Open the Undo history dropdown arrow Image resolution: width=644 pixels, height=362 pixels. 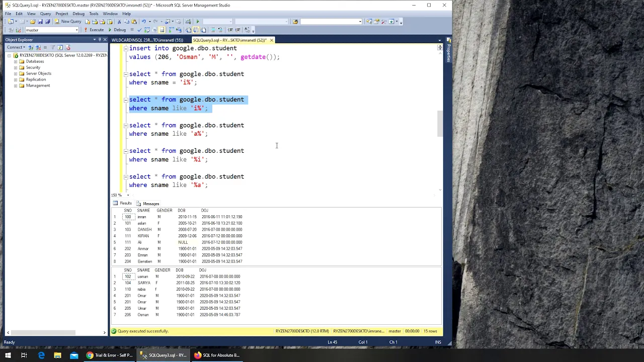point(150,21)
